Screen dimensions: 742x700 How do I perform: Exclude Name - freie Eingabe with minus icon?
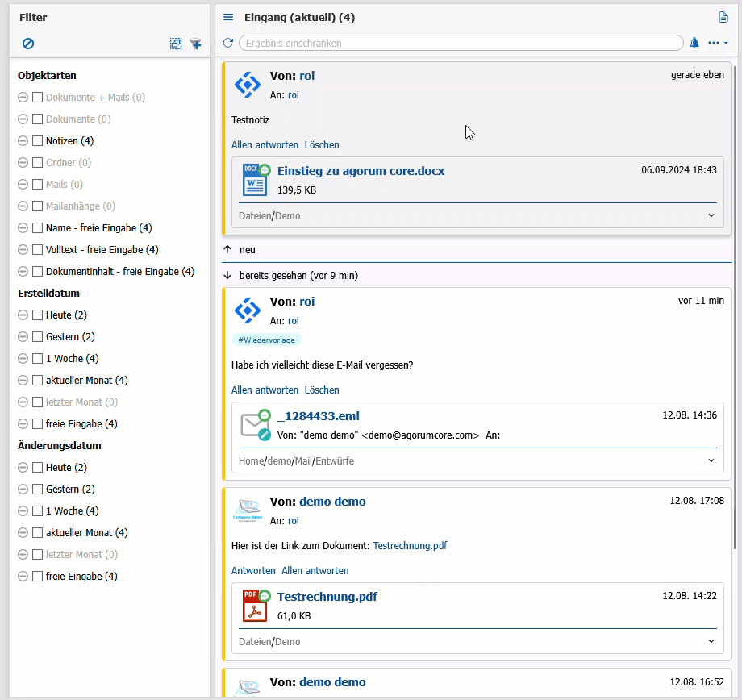point(23,227)
